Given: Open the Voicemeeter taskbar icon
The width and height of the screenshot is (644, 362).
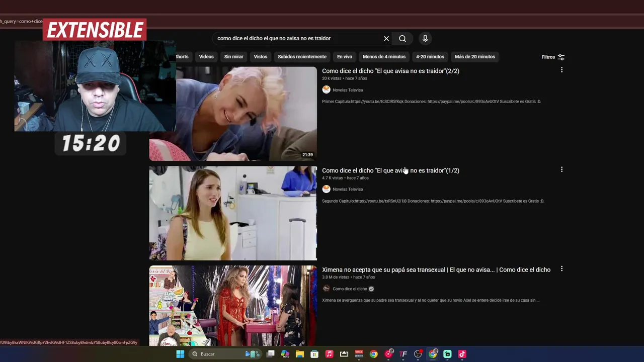Looking at the screenshot, I should (359, 354).
